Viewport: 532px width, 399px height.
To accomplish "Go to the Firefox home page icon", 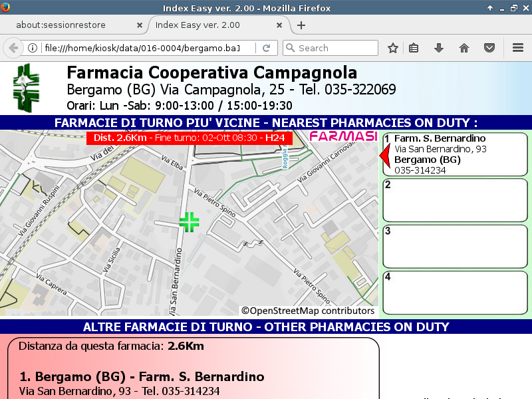I will 464,48.
